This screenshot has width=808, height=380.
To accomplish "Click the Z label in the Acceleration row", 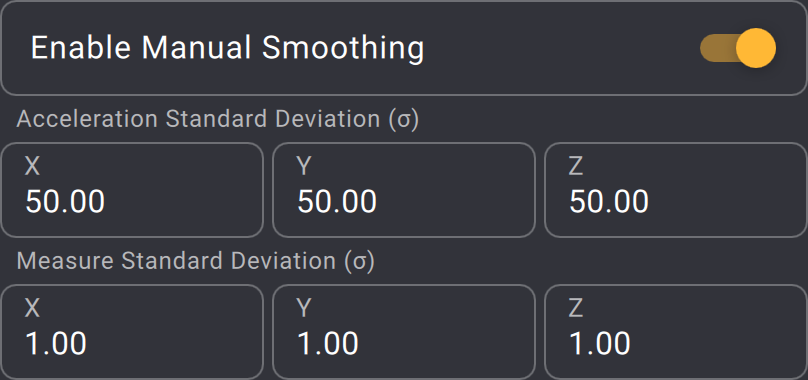I will [576, 166].
